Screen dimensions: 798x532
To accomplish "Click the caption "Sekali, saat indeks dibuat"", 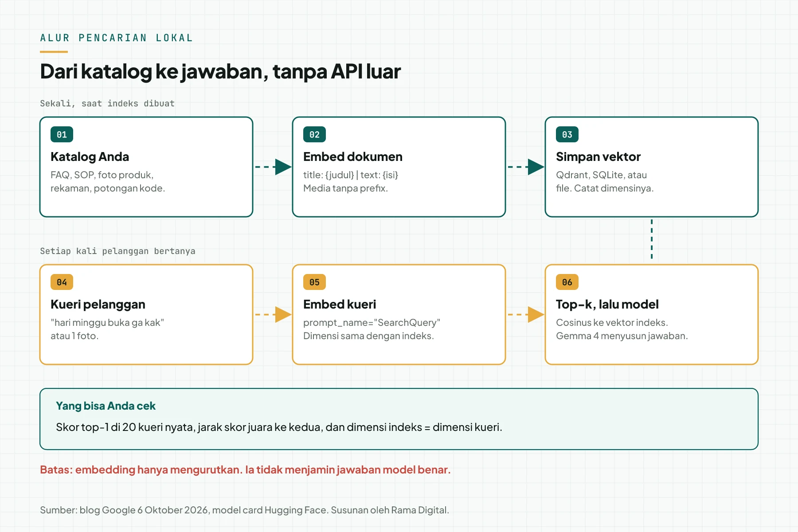I will [107, 103].
